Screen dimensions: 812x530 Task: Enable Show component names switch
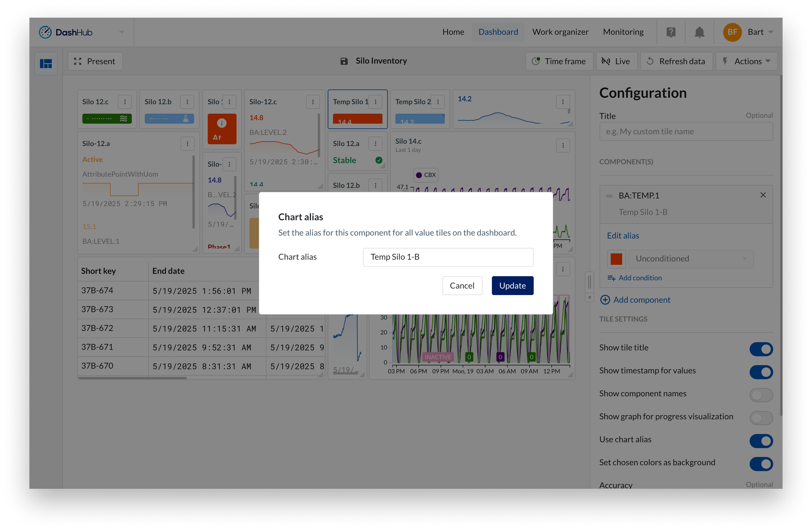tap(761, 395)
